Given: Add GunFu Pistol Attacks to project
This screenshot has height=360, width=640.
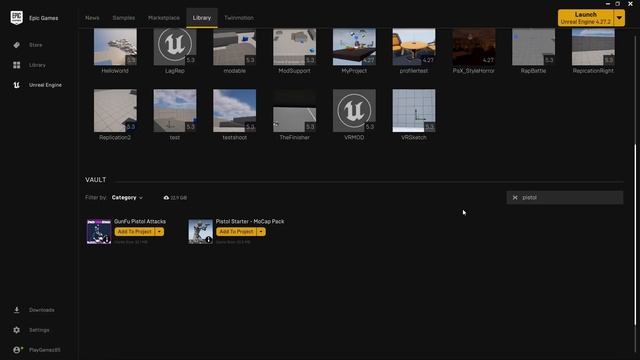Looking at the screenshot, I should [x=135, y=232].
